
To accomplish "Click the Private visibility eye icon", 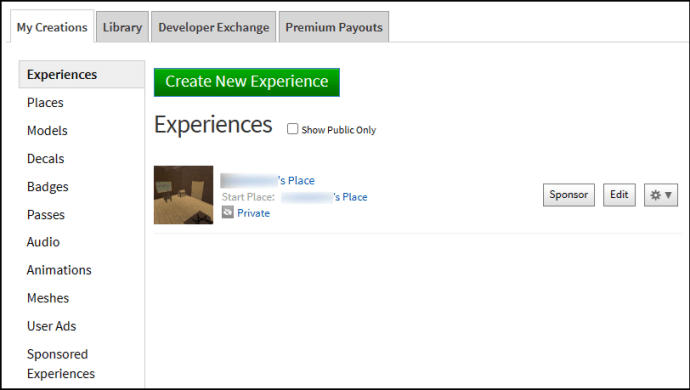I will click(x=228, y=213).
